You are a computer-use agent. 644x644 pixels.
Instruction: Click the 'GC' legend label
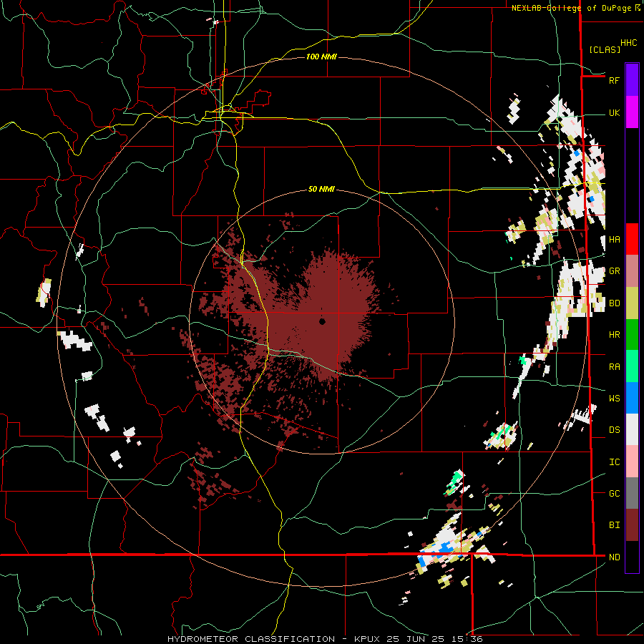614,494
